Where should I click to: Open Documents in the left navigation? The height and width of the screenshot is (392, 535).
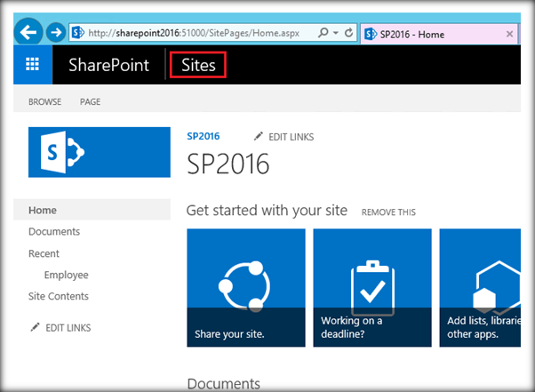[x=54, y=232]
